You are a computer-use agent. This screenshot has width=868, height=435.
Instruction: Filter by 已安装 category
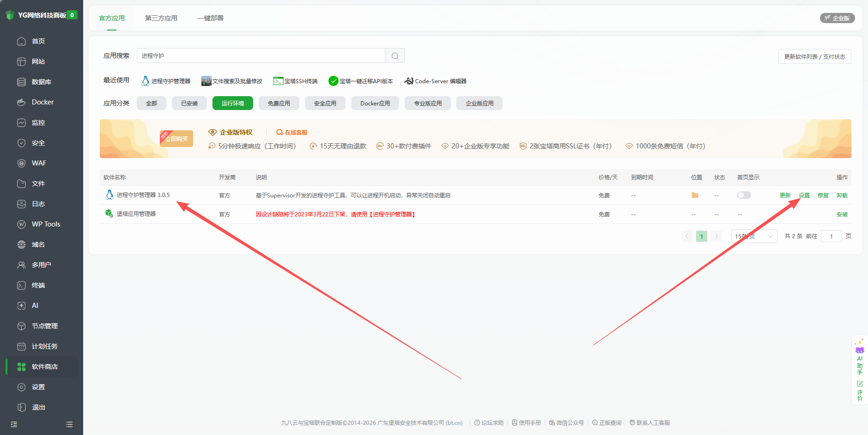[189, 103]
